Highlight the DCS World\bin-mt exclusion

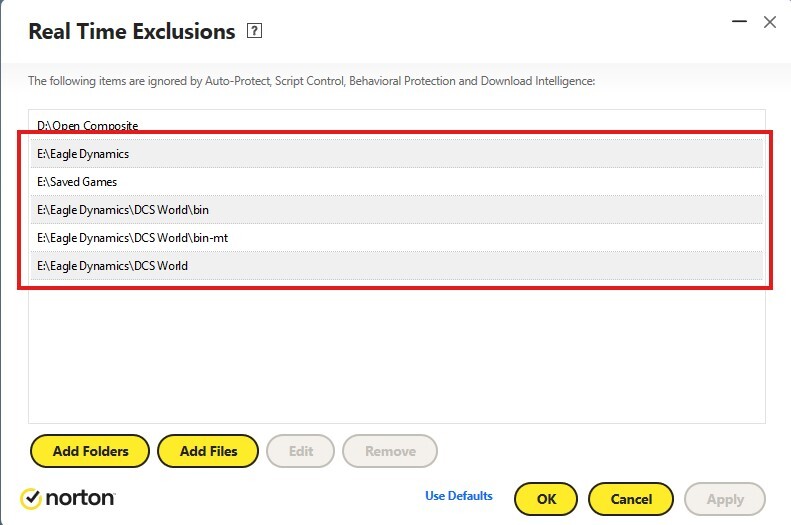[397, 238]
